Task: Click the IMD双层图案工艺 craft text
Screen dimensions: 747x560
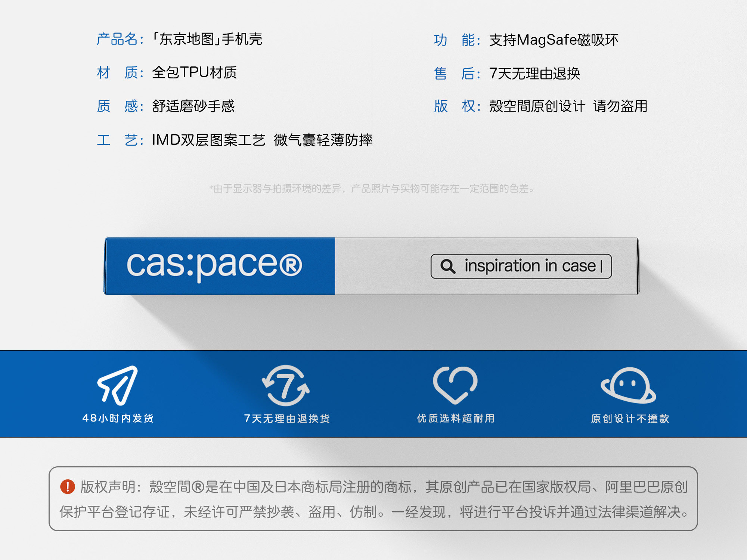Action: 208,140
